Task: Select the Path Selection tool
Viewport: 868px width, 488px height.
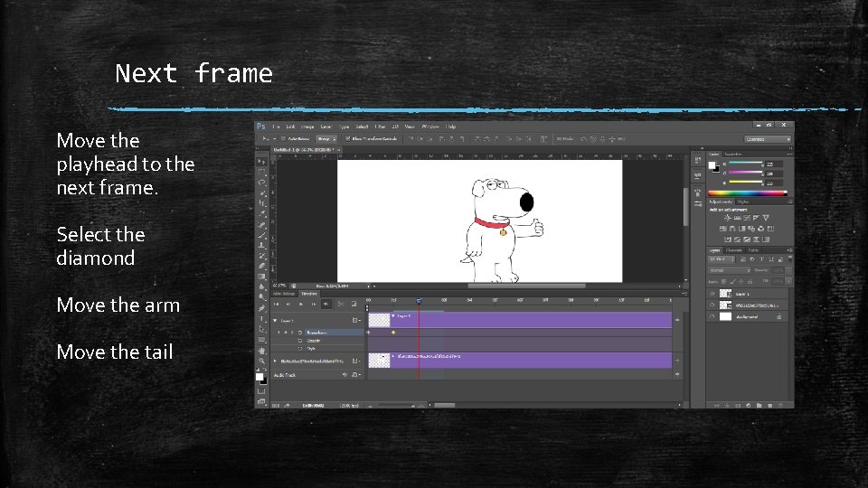Action: click(262, 329)
